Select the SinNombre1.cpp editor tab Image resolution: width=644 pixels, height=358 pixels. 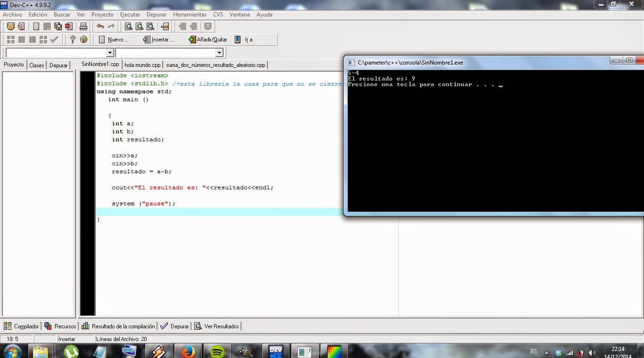(100, 65)
